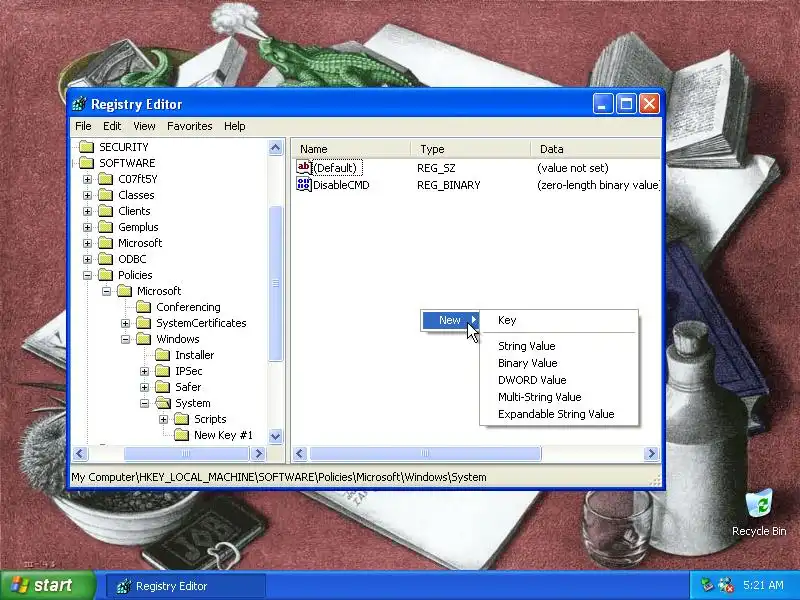The height and width of the screenshot is (600, 800).
Task: Click values pane scroll right arrow
Action: tap(651, 454)
